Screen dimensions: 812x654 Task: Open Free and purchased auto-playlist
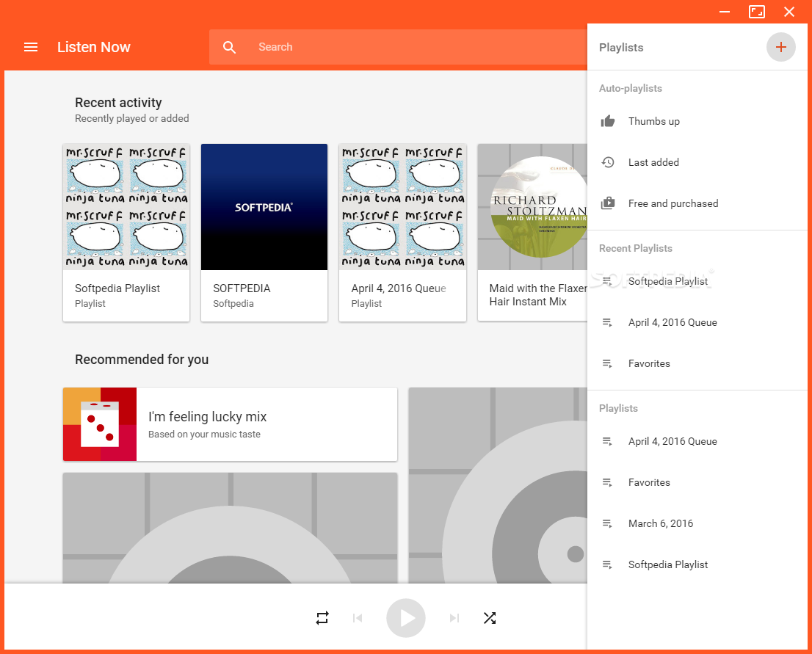coord(697,203)
